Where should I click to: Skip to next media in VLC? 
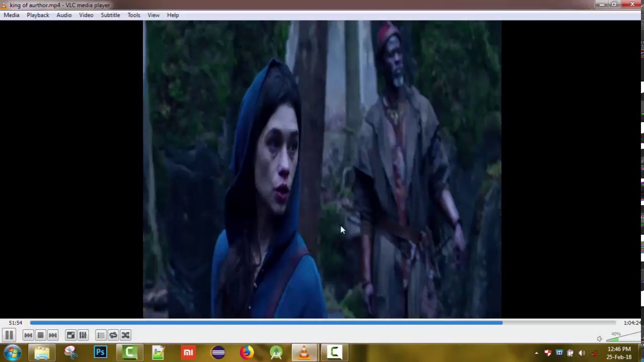click(x=53, y=335)
